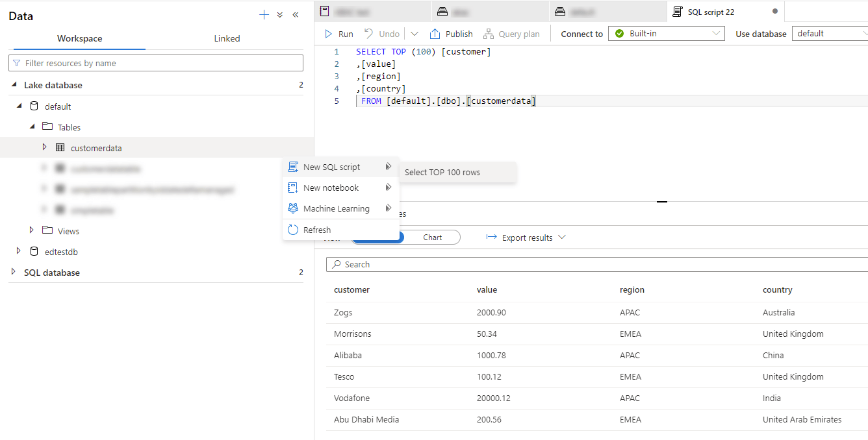Publish changes using the Publish icon
Image resolution: width=868 pixels, height=440 pixels.
coord(435,33)
